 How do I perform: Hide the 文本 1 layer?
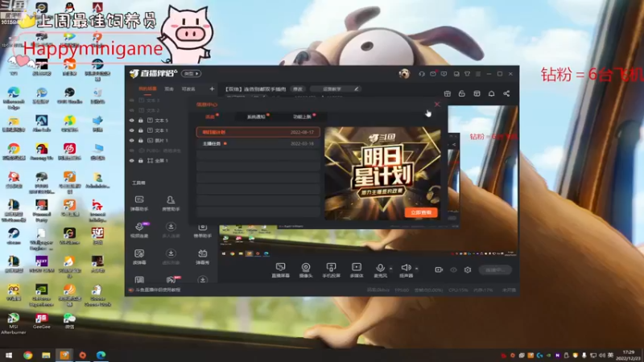click(131, 130)
